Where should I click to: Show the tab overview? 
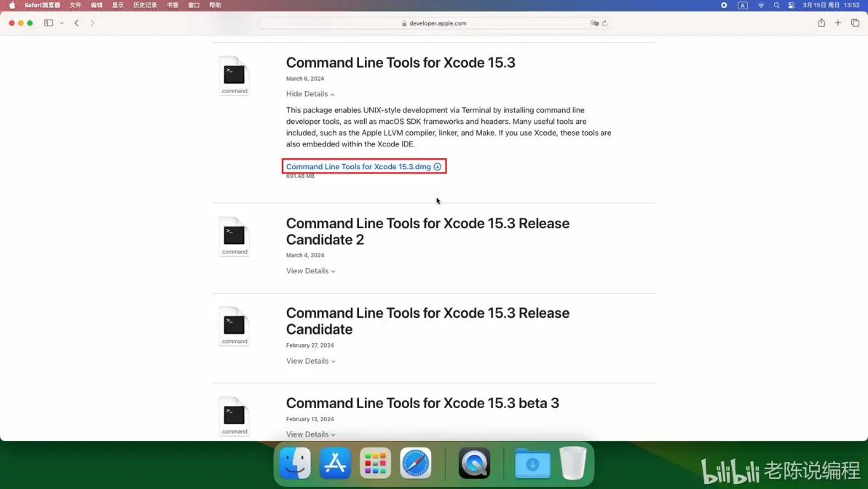click(x=855, y=23)
